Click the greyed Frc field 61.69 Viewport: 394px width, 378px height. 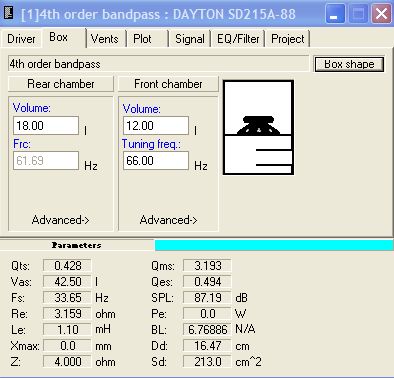(46, 161)
